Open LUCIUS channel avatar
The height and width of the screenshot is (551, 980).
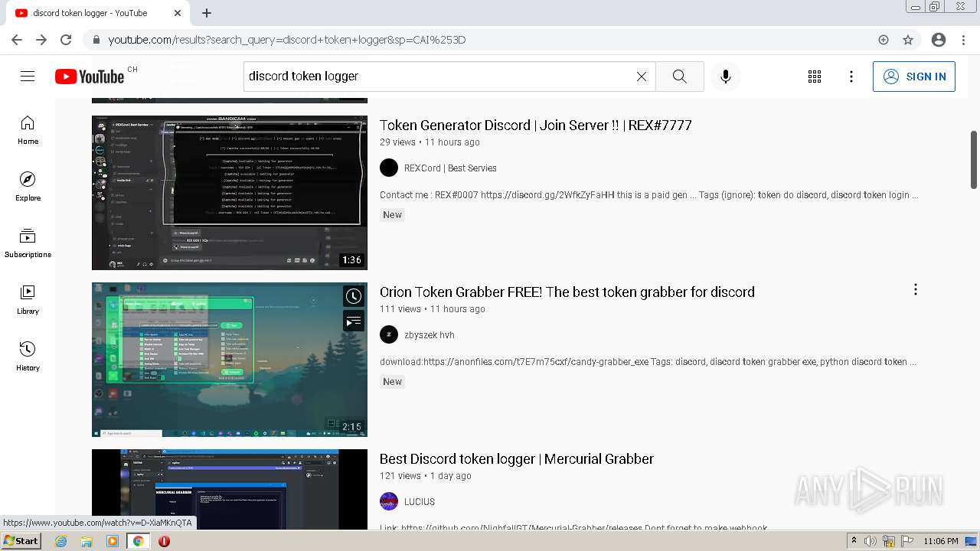click(x=389, y=501)
